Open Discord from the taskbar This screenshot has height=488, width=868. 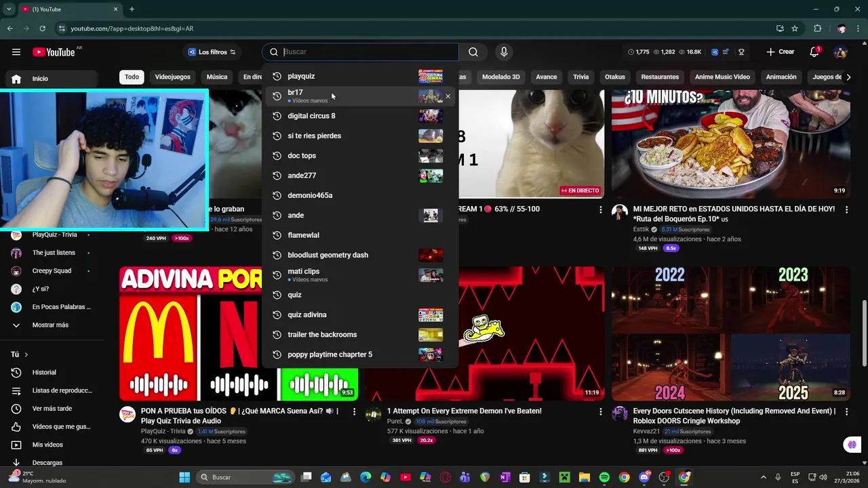pos(644,477)
